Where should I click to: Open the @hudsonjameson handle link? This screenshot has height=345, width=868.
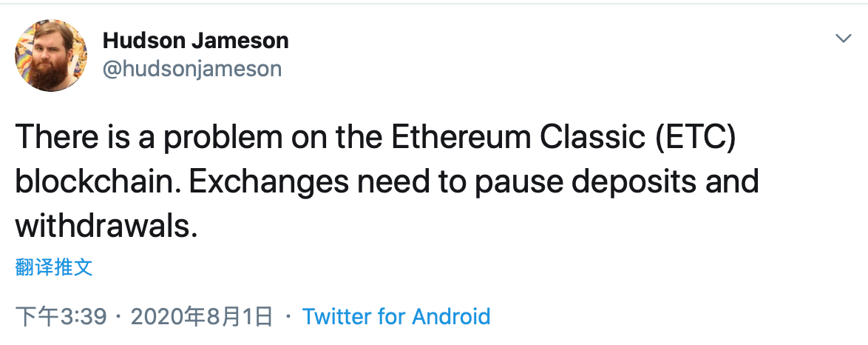[192, 69]
